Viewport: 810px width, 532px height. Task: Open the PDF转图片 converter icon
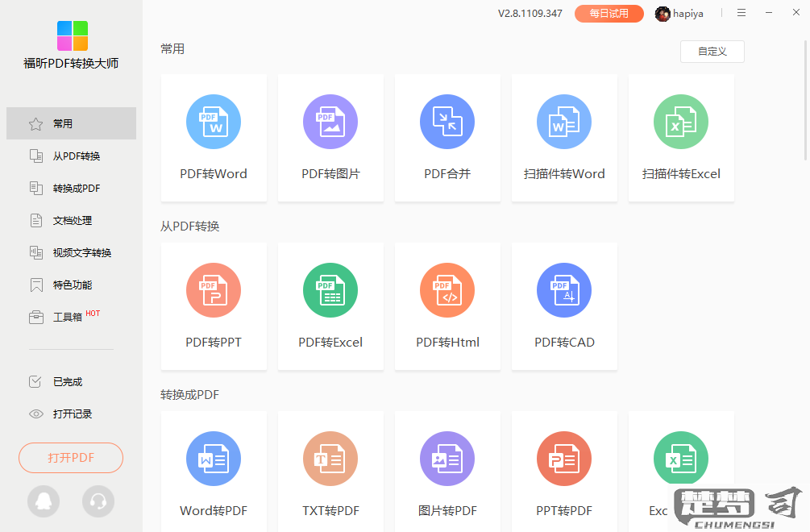click(x=330, y=122)
